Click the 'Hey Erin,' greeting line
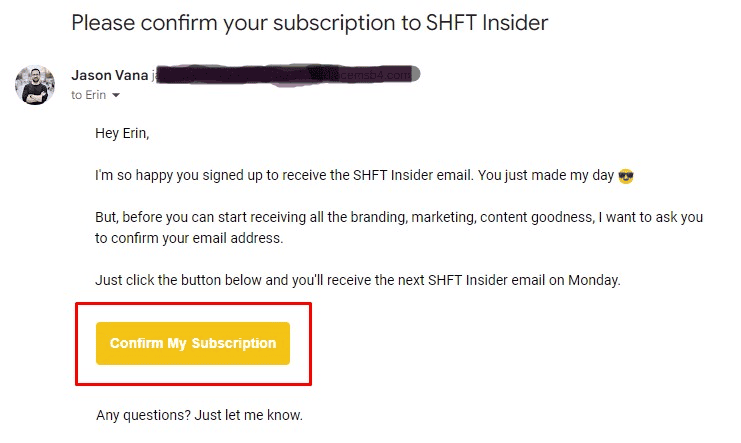This screenshot has height=443, width=741. pos(126,134)
